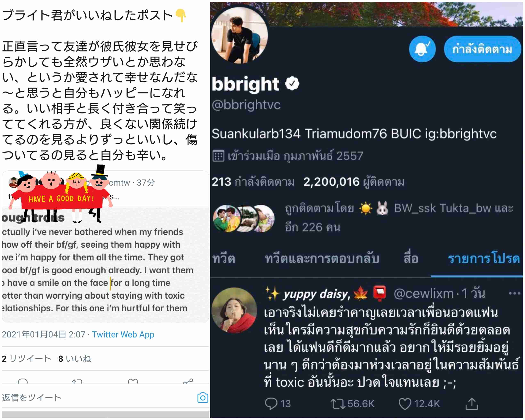Click the share icon below yuppy daisy's tweet
The width and height of the screenshot is (525, 420).
tap(472, 404)
